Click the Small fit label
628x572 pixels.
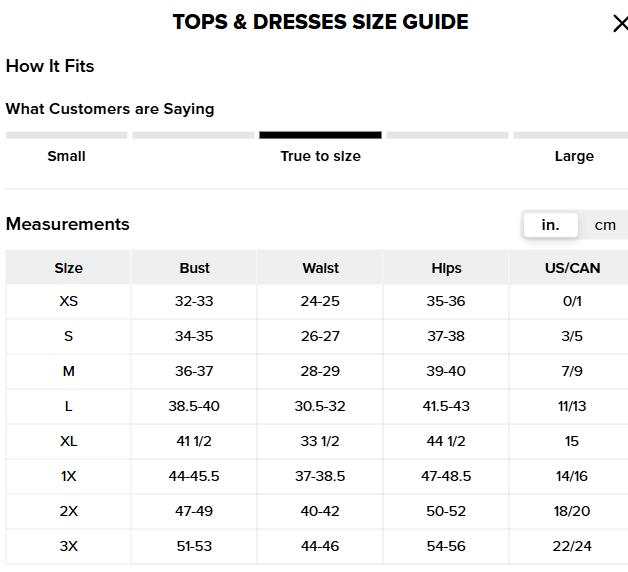[66, 156]
